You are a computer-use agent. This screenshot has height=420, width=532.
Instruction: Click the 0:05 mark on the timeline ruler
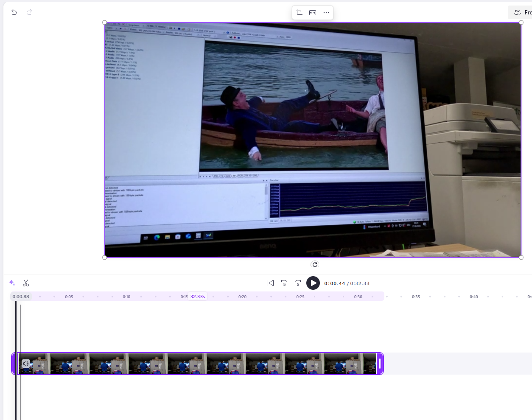coord(69,297)
